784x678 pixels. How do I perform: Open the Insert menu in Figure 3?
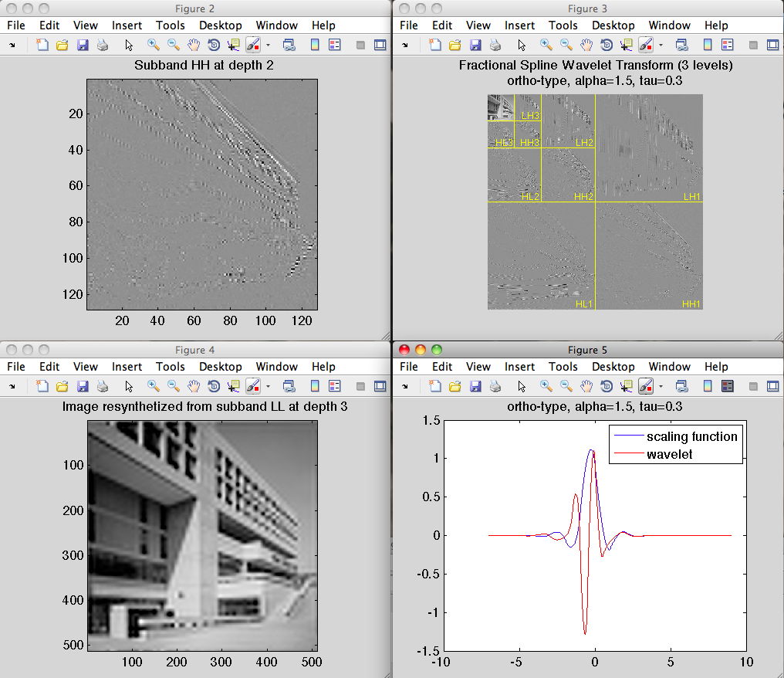tap(519, 25)
